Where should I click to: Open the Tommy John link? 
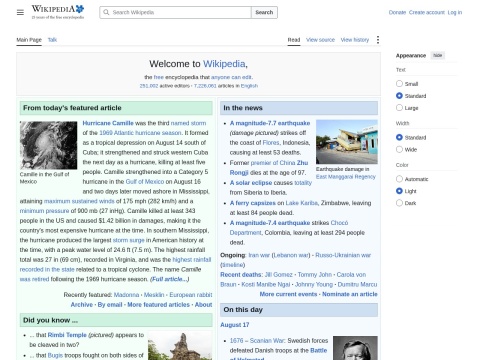click(315, 275)
